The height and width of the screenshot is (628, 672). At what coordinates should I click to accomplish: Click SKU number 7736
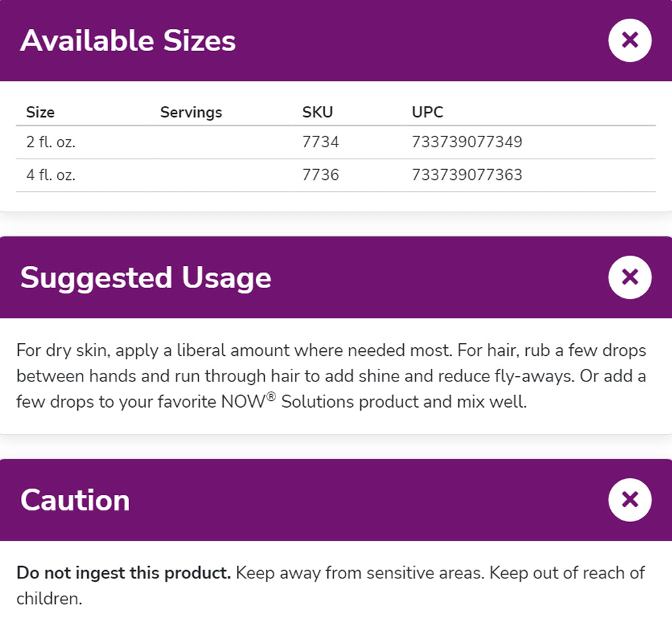click(x=321, y=175)
